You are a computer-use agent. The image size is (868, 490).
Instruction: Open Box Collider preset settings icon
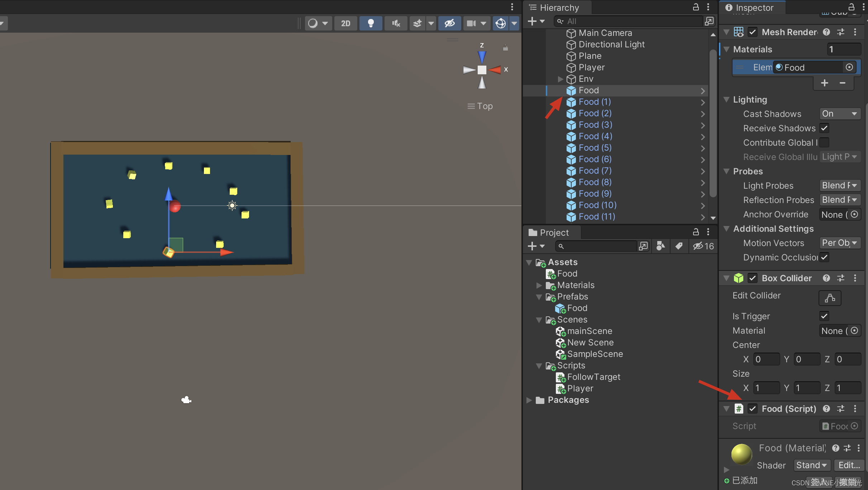pyautogui.click(x=840, y=278)
